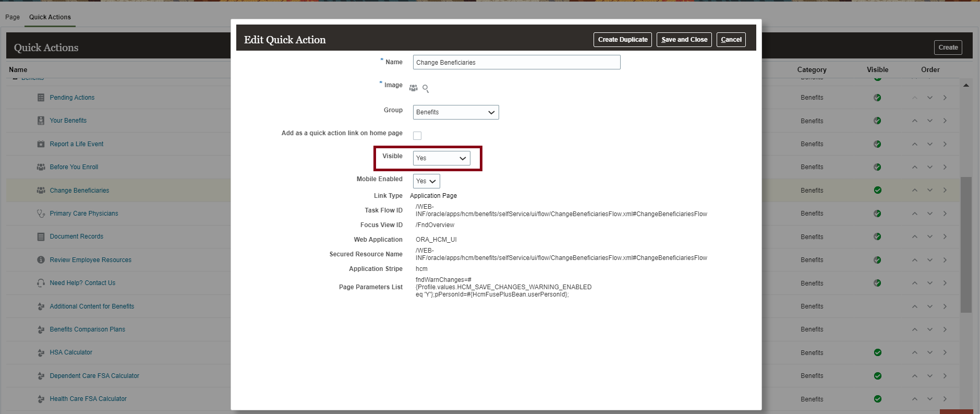Click the Before You Enroll people icon
The width and height of the screenshot is (980, 414).
(x=41, y=167)
